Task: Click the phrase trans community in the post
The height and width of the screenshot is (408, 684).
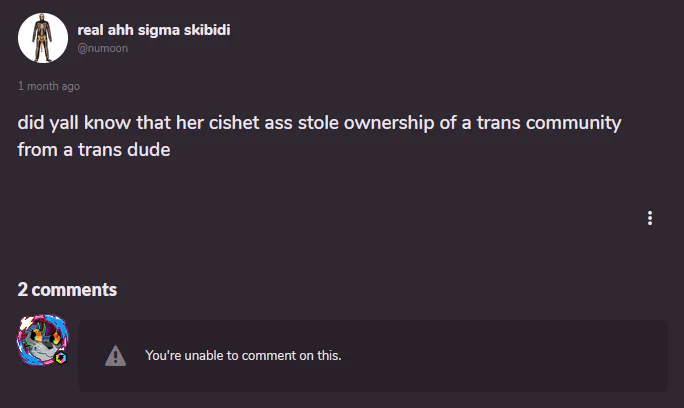Action: pyautogui.click(x=549, y=123)
